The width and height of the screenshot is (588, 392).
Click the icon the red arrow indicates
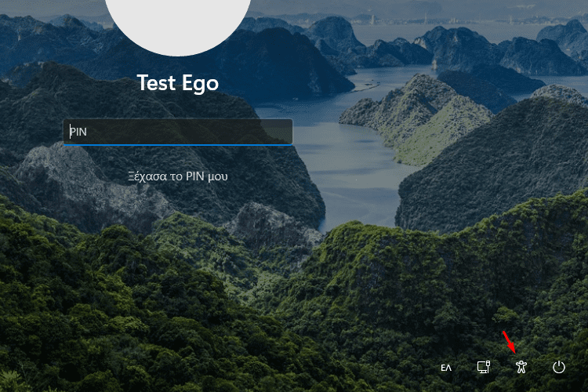coord(521,367)
